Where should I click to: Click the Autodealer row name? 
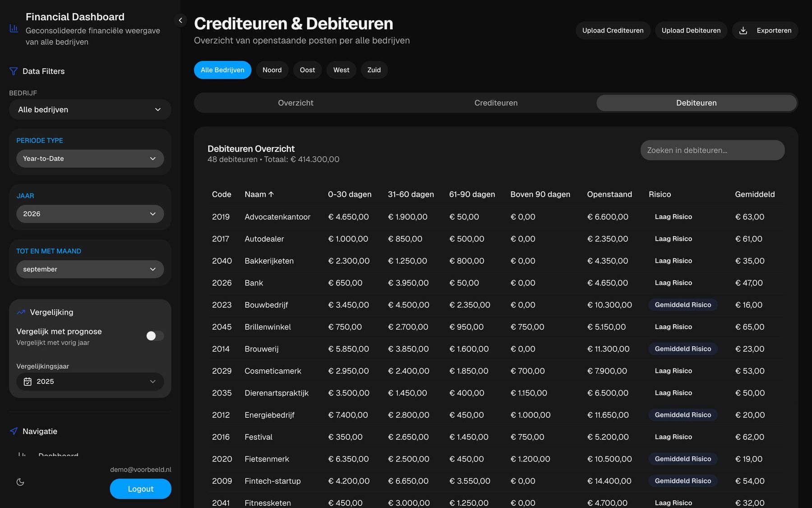tap(264, 239)
